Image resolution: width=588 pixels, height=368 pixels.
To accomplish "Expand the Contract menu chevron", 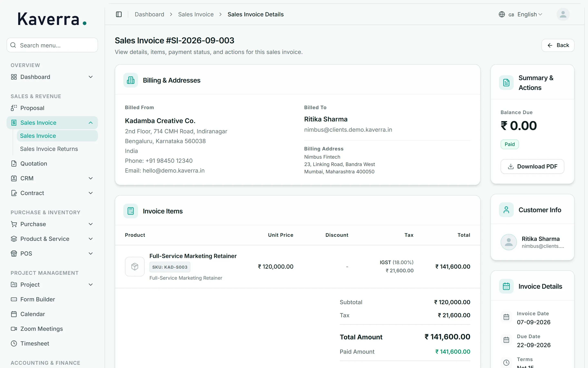I will pos(91,193).
